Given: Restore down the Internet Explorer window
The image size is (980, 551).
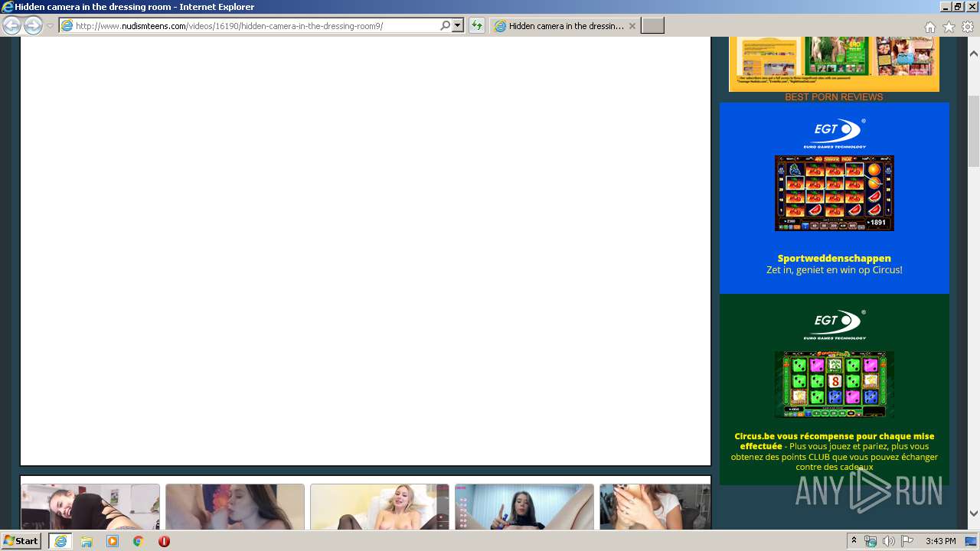Looking at the screenshot, I should click(x=958, y=7).
